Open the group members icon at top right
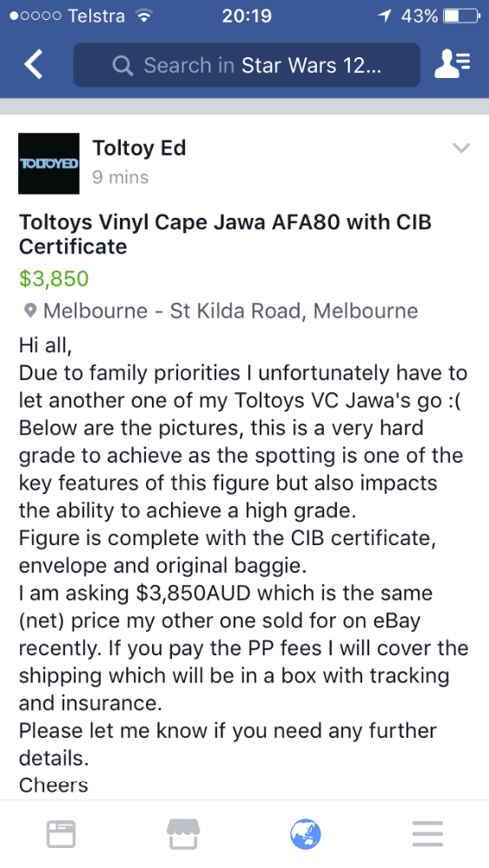The image size is (489, 868). 453,65
